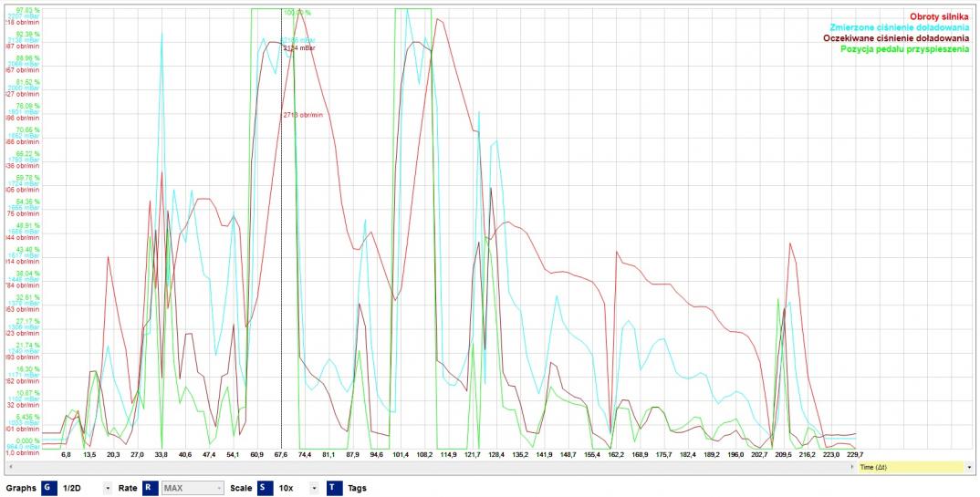Click the Tags label
Screen dimensions: 980x497
pyautogui.click(x=357, y=488)
